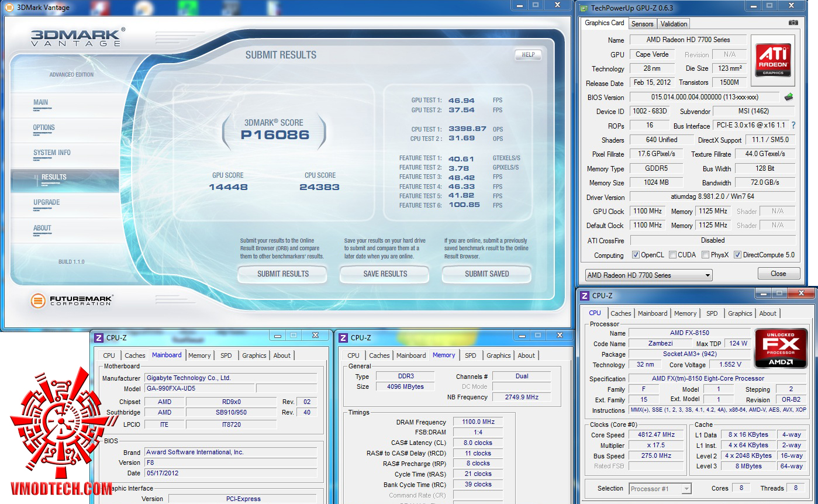Click the GPU-Z screenshot camera icon
The height and width of the screenshot is (504, 818).
[x=793, y=23]
